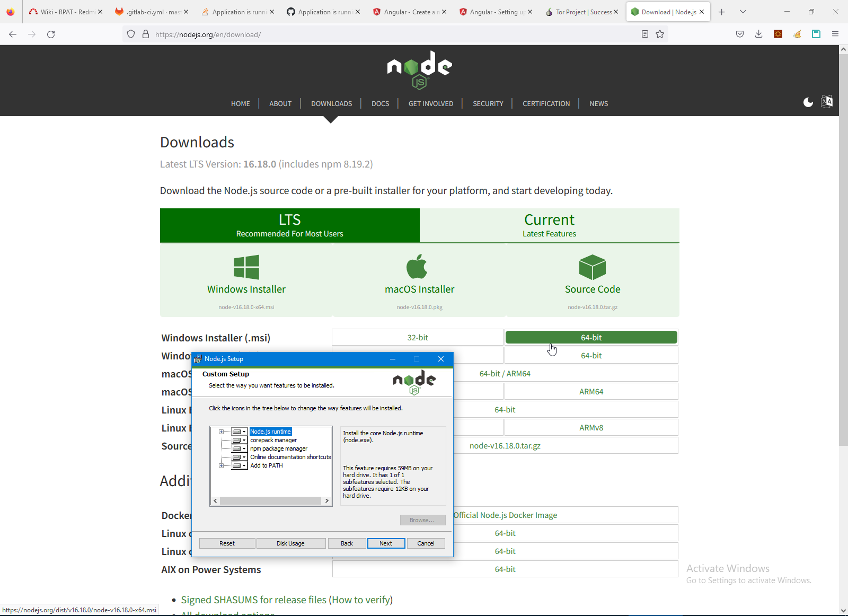The image size is (848, 616).
Task: Click Reset in the Node.js Setup dialog
Action: [x=227, y=543]
